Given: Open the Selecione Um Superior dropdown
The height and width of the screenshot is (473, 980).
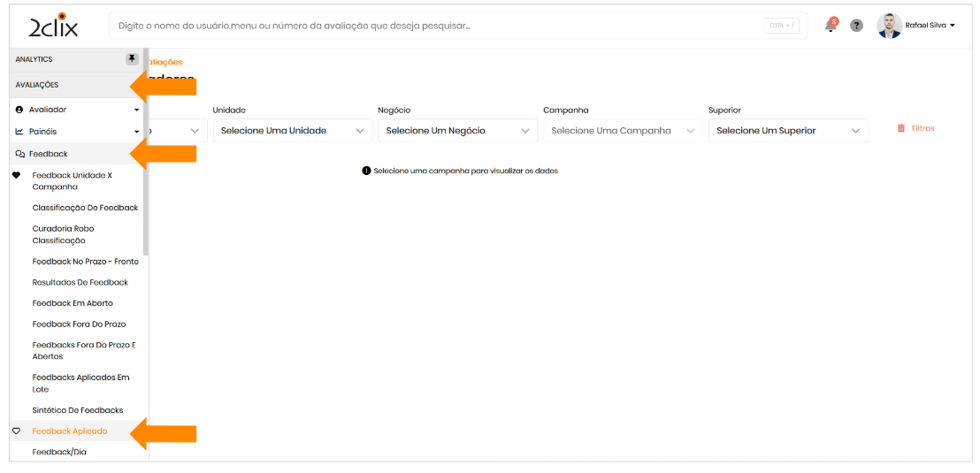Looking at the screenshot, I should (x=787, y=131).
